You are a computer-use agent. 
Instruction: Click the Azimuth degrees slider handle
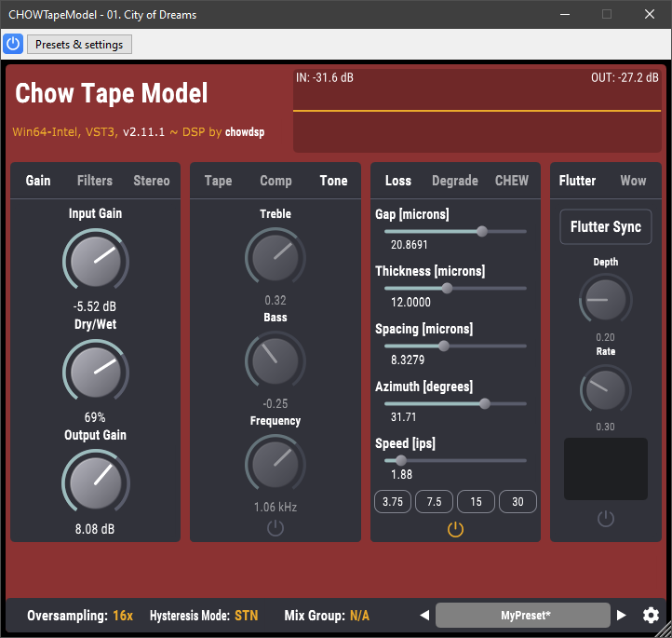[485, 403]
